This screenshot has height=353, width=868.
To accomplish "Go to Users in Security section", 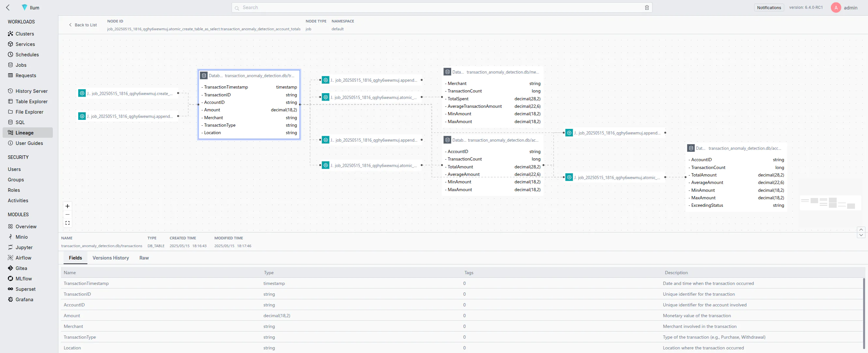I will click(x=14, y=169).
